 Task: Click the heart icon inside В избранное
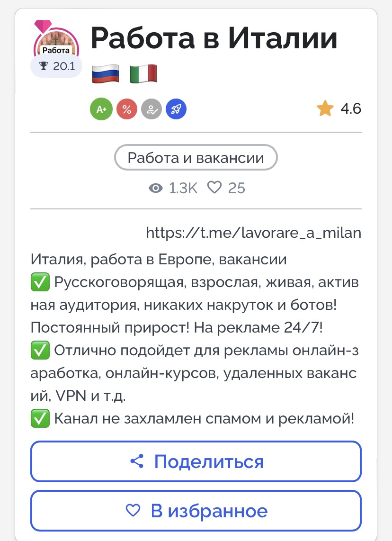tap(133, 511)
